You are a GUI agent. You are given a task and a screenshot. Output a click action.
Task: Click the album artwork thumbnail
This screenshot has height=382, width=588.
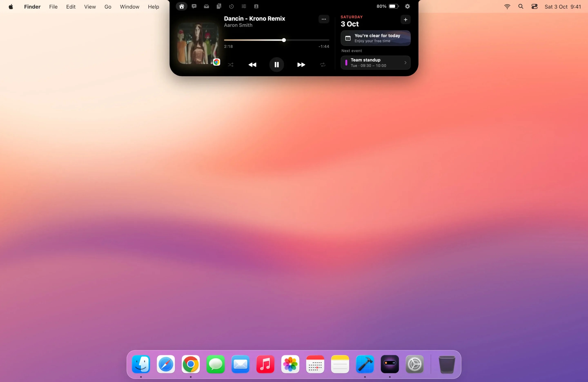pos(198,44)
